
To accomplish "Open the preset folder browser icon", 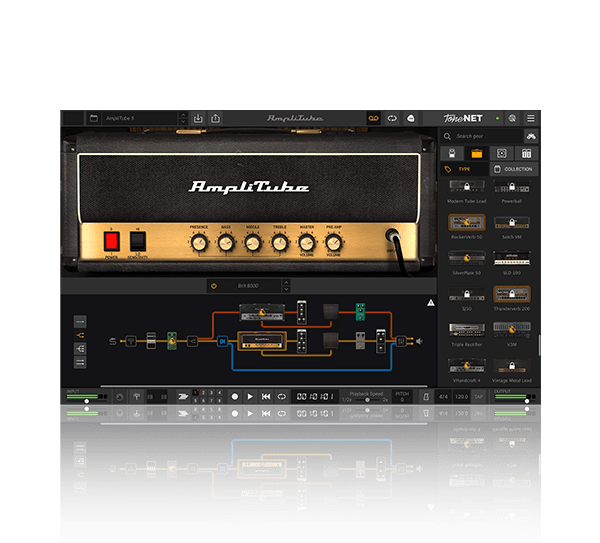I will tap(94, 118).
